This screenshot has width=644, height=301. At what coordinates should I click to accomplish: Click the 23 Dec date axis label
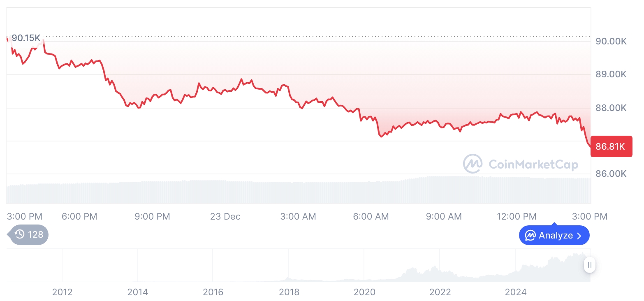[225, 216]
